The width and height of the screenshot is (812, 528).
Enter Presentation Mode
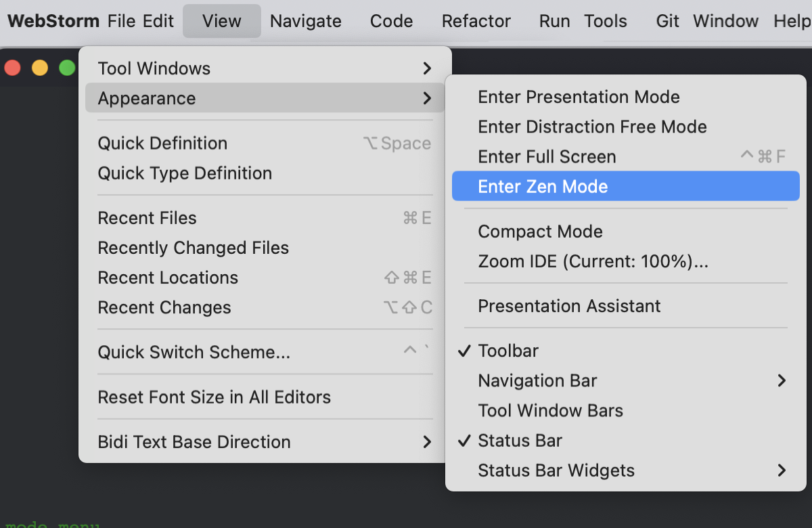(579, 97)
